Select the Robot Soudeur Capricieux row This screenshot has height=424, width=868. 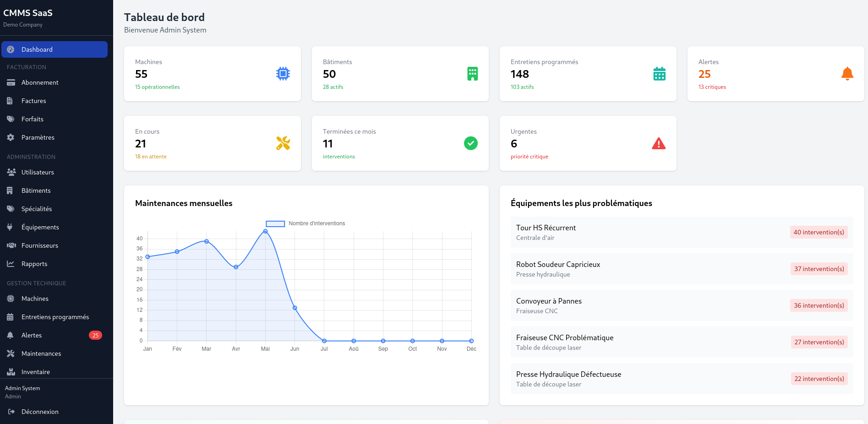(682, 269)
